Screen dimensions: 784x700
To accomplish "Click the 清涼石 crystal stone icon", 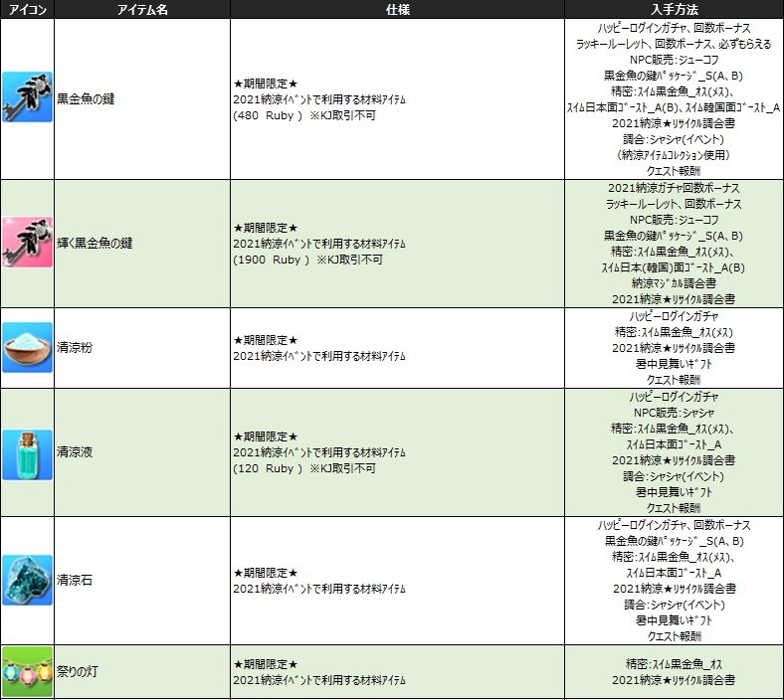I will pyautogui.click(x=28, y=580).
